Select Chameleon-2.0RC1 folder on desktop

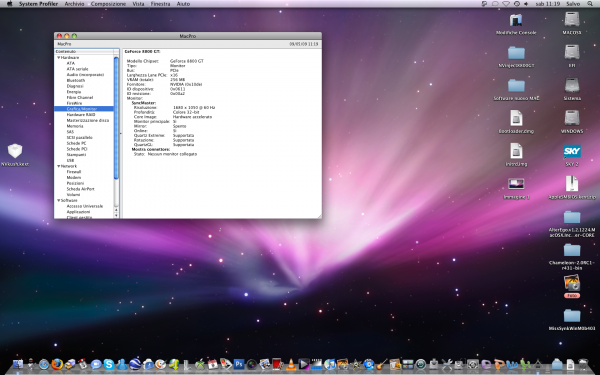[572, 250]
